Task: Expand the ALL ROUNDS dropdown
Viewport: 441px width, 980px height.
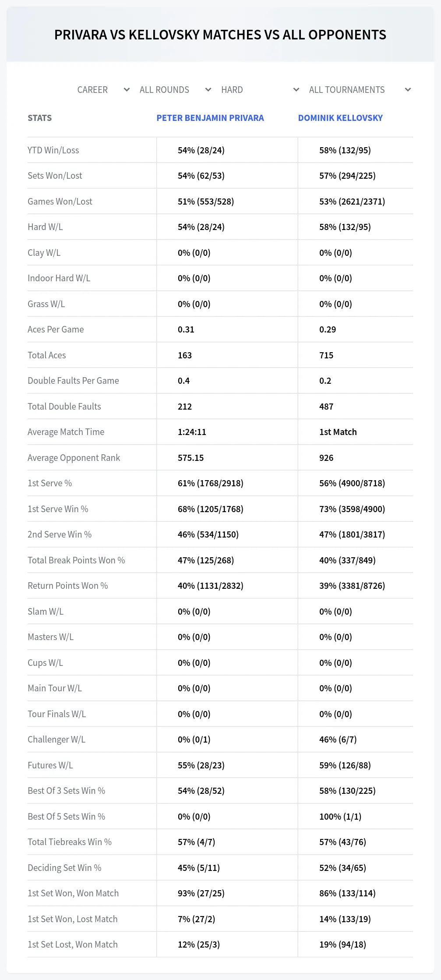Action: tap(175, 90)
